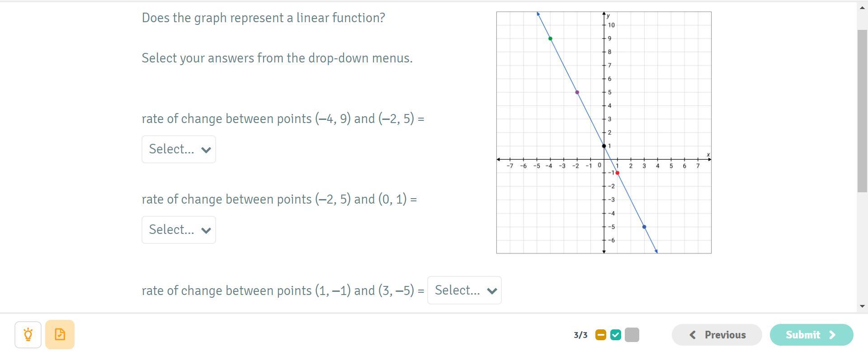Select the green checkmark progress indicator
This screenshot has height=352, width=868.
615,335
